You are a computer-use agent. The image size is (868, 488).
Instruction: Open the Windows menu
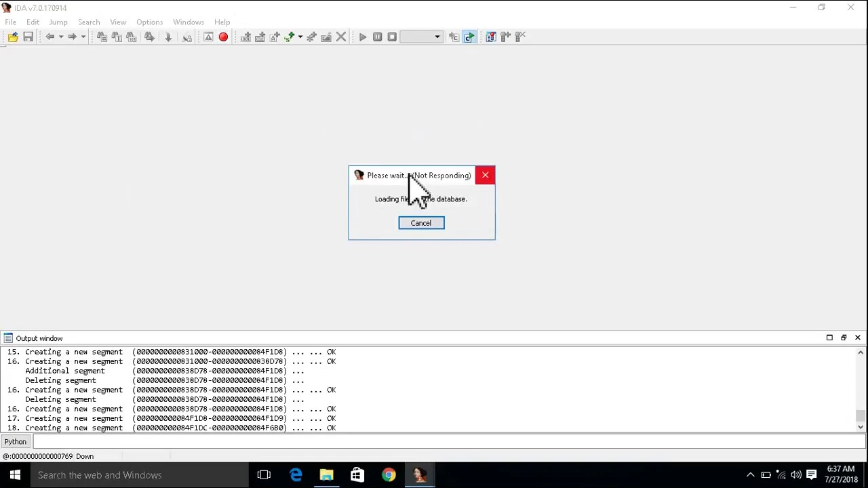pyautogui.click(x=189, y=22)
